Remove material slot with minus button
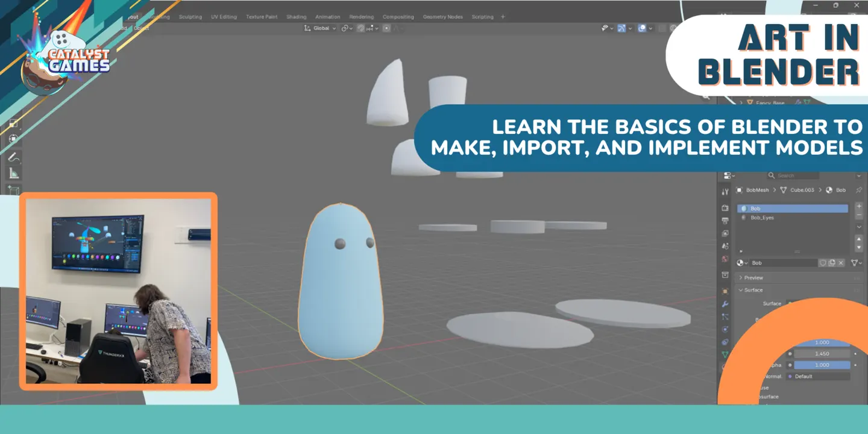 tap(859, 215)
